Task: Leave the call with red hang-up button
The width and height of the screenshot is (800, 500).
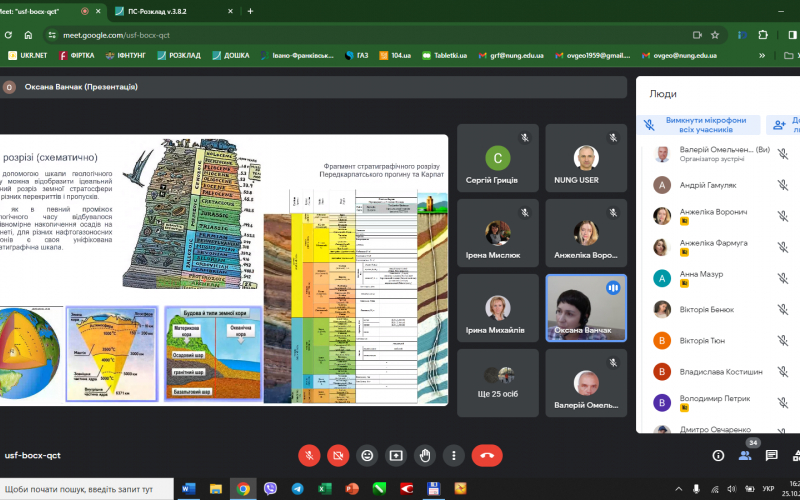Action: pos(487,456)
